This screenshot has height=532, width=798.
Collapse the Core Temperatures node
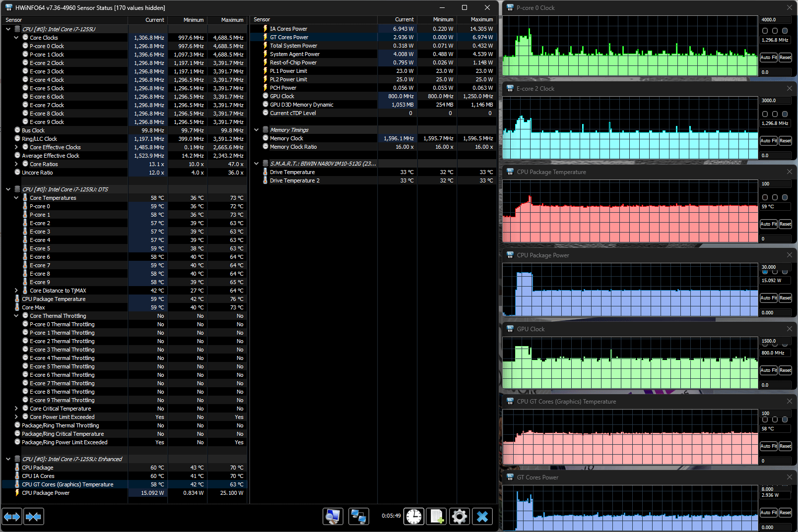tap(16, 198)
